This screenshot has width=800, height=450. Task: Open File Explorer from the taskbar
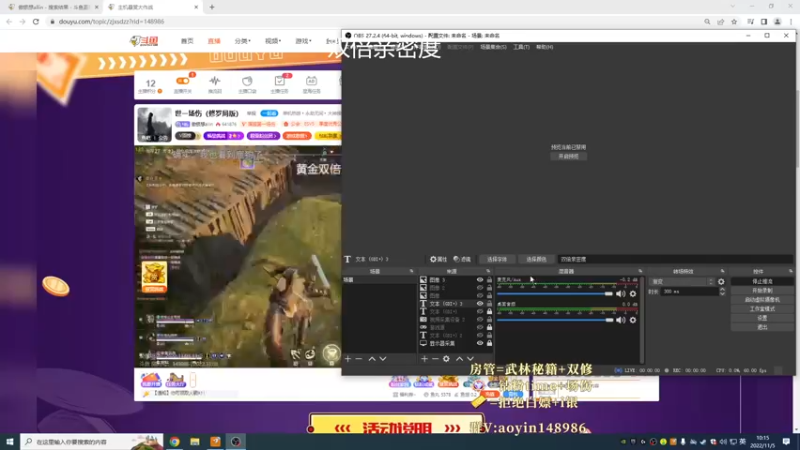195,442
